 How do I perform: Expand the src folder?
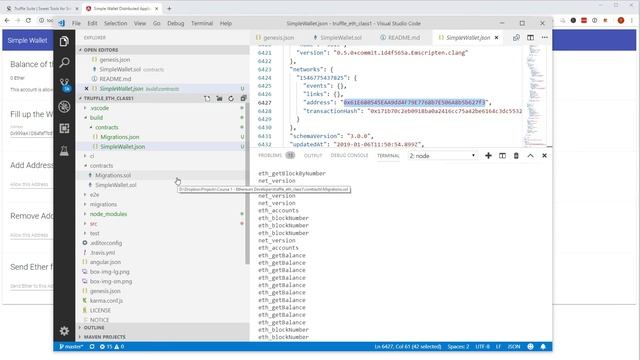pyautogui.click(x=93, y=224)
